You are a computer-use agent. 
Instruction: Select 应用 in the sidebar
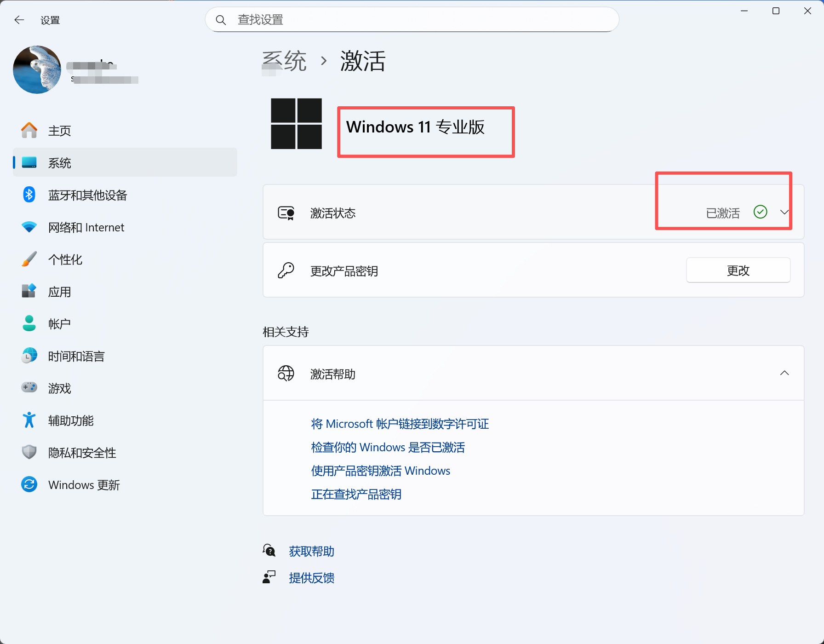(x=60, y=292)
